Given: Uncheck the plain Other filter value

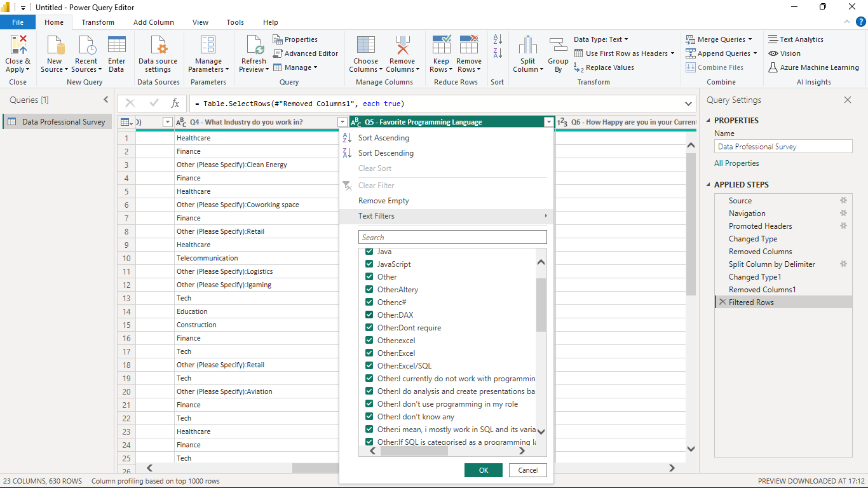Looking at the screenshot, I should (369, 277).
